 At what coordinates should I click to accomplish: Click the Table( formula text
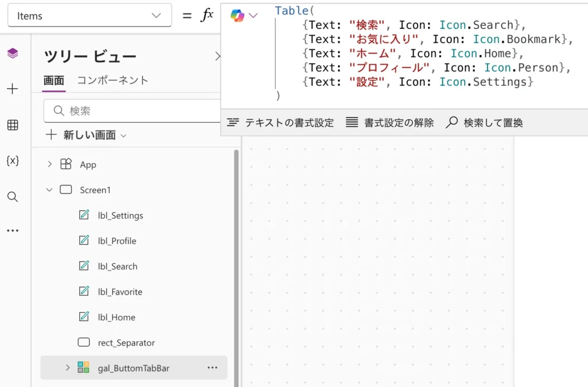[x=295, y=10]
